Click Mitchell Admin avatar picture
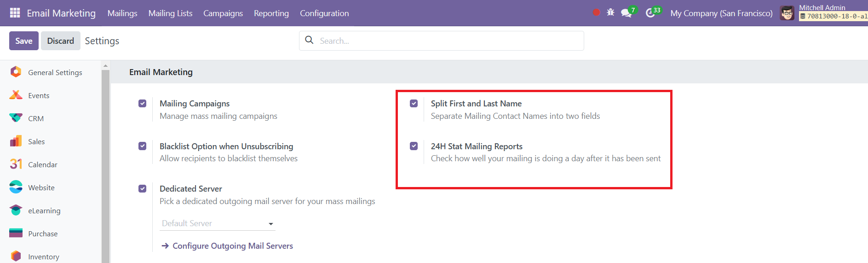 pos(787,13)
